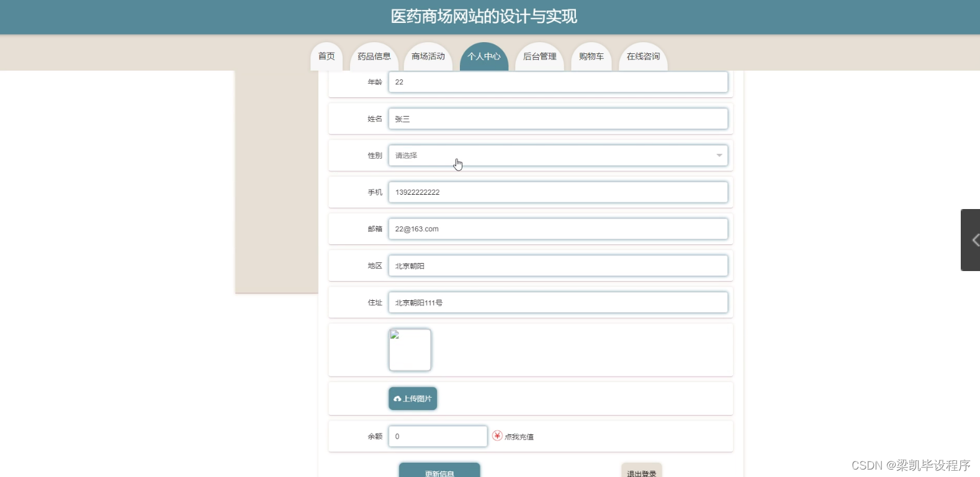Click the broken avatar image thumbnail
The height and width of the screenshot is (477, 980).
click(410, 350)
